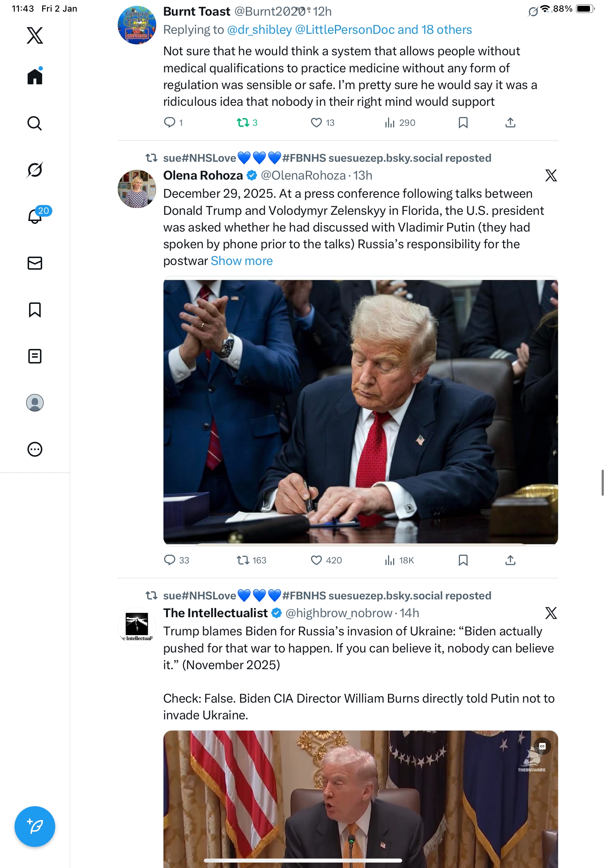Click the feed scrollbar handle

(x=603, y=482)
